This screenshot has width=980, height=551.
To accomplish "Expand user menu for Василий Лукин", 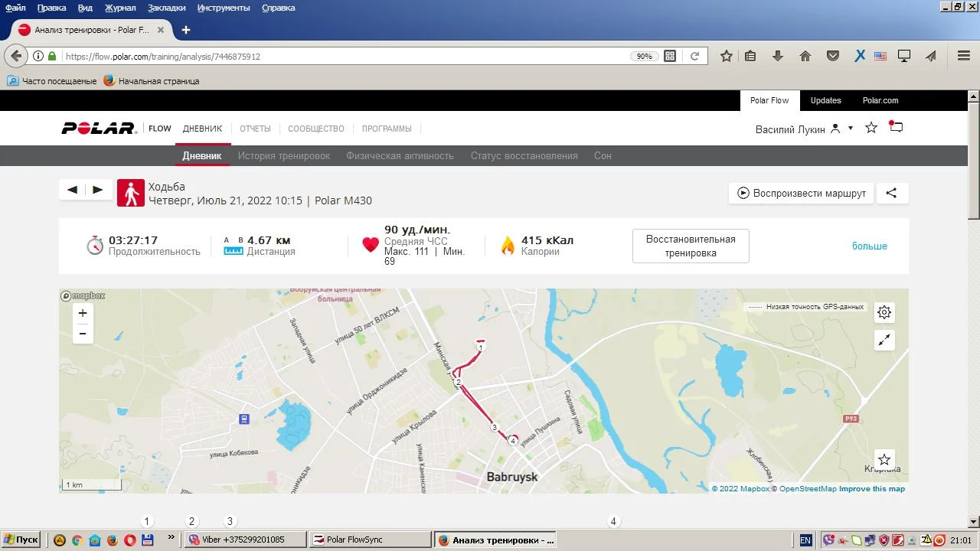I will (x=850, y=129).
